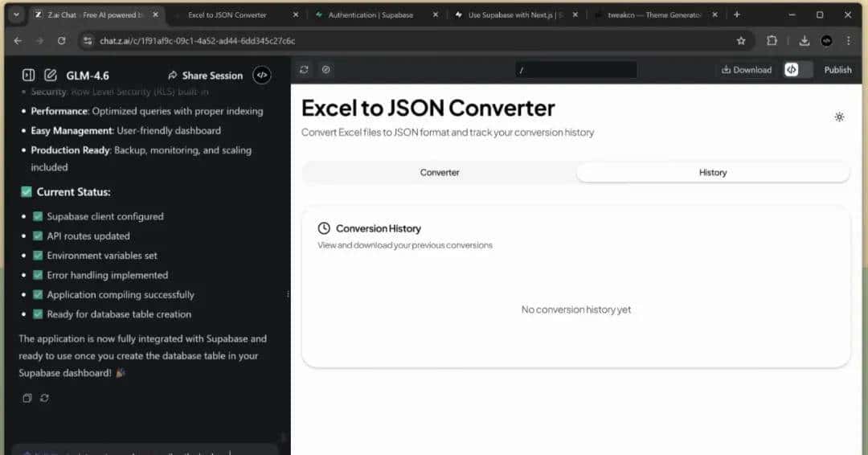
Task: Click the preview route path input field
Action: click(x=575, y=70)
